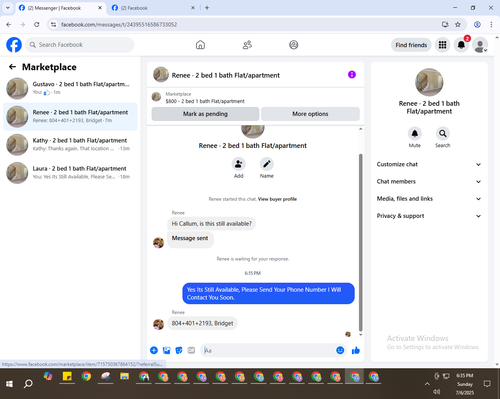Send a thumbs-up like
Screen dimensions: 500x399
click(356, 350)
